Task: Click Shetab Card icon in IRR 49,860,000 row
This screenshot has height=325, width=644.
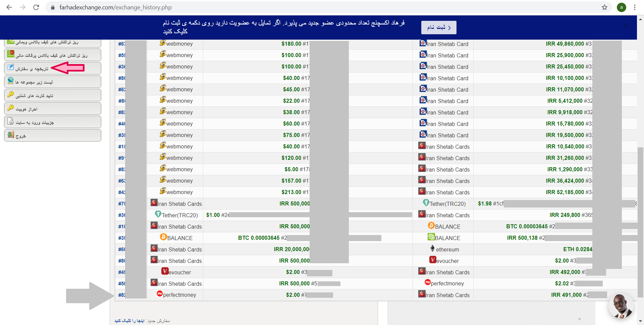Action: tap(423, 43)
